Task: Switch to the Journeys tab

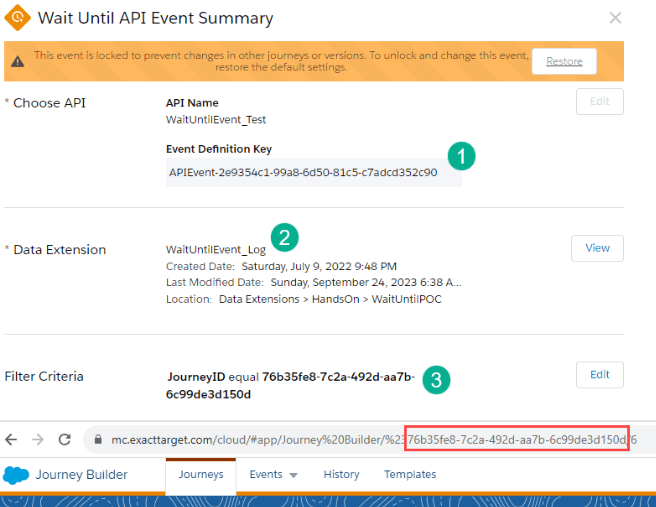Action: 200,475
